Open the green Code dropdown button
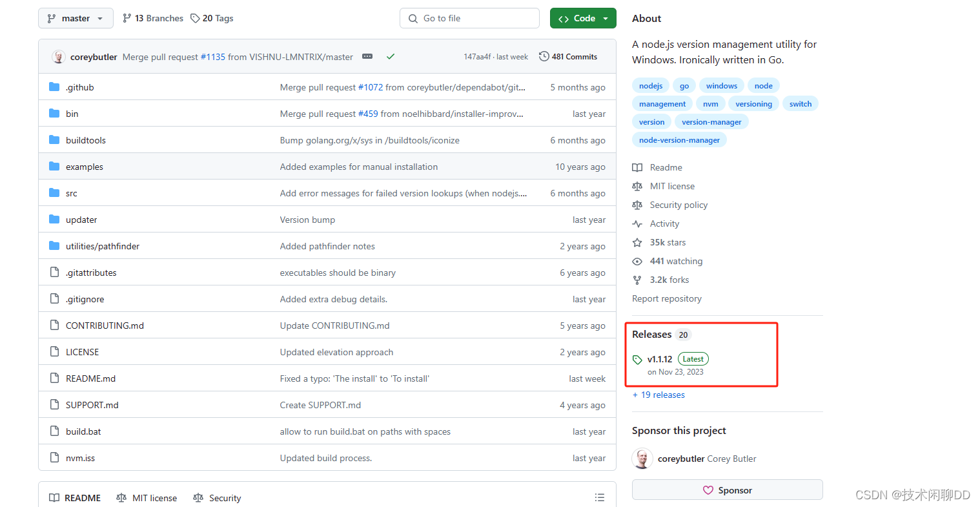This screenshot has width=980, height=507. (583, 18)
